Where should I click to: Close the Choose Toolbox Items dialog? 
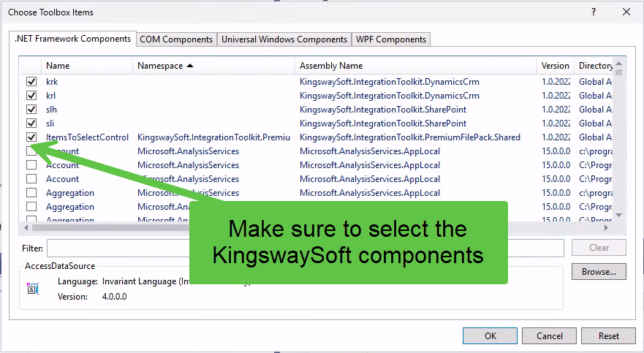pos(626,12)
